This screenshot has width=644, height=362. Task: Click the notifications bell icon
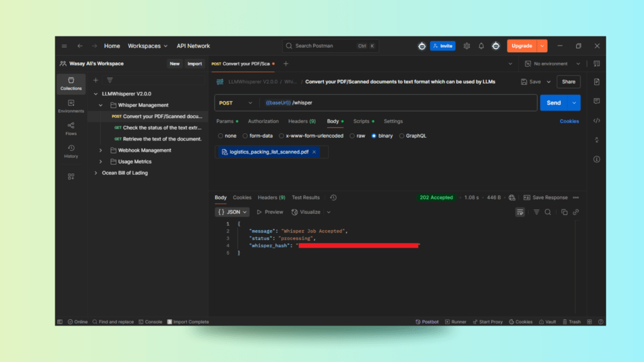click(x=481, y=46)
